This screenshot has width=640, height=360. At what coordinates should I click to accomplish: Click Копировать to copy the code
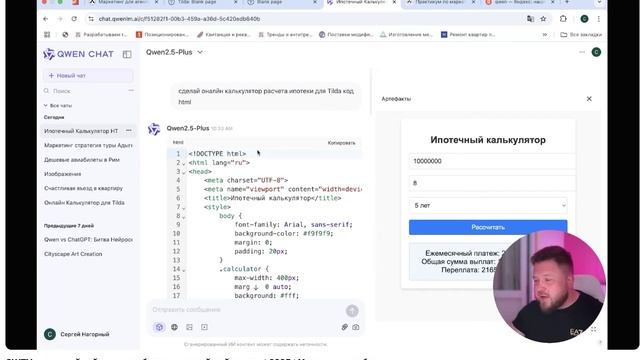(x=341, y=143)
